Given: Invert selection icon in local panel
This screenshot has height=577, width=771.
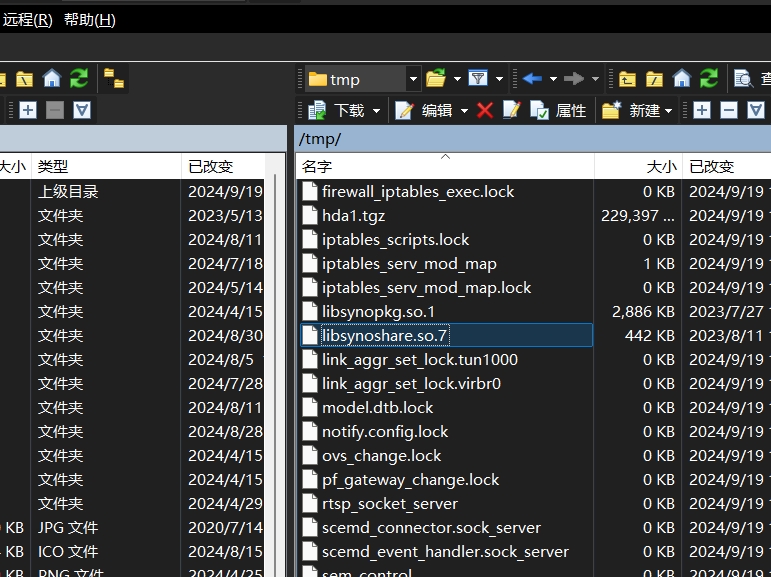Looking at the screenshot, I should click(82, 110).
